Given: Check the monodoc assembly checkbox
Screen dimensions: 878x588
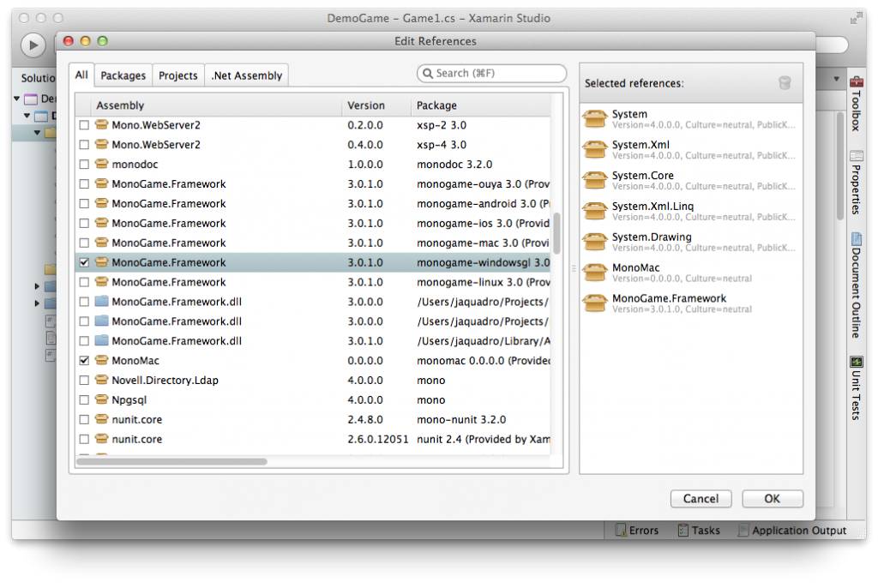Looking at the screenshot, I should pyautogui.click(x=84, y=165).
